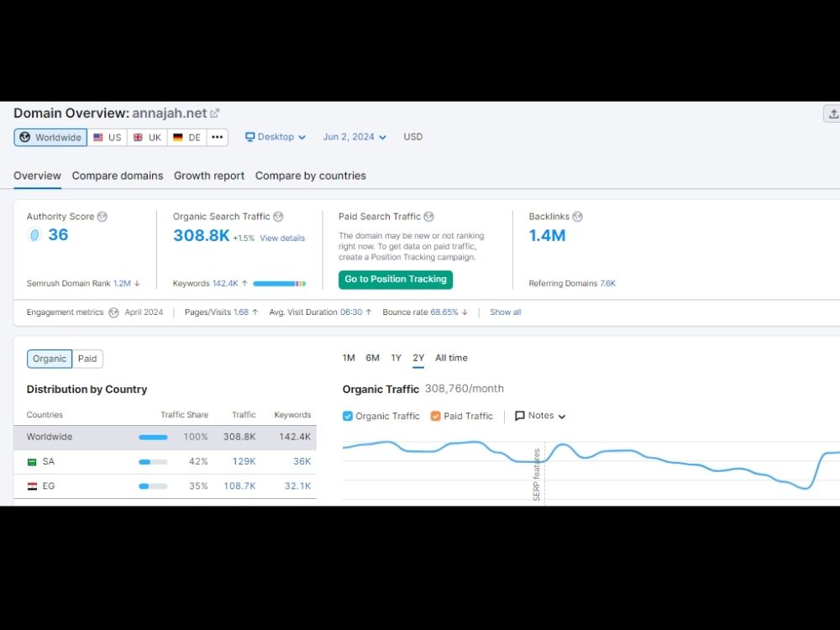The image size is (840, 630).
Task: Open the Growth report tab
Action: tap(209, 176)
